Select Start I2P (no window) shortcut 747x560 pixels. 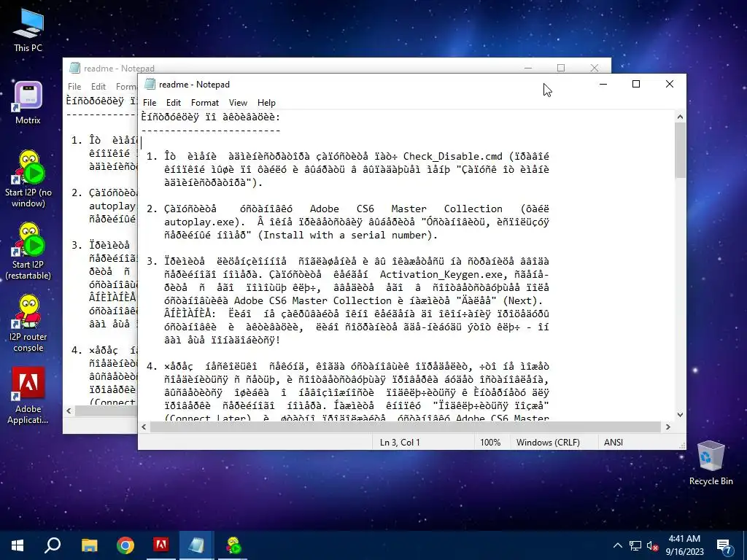(x=28, y=179)
